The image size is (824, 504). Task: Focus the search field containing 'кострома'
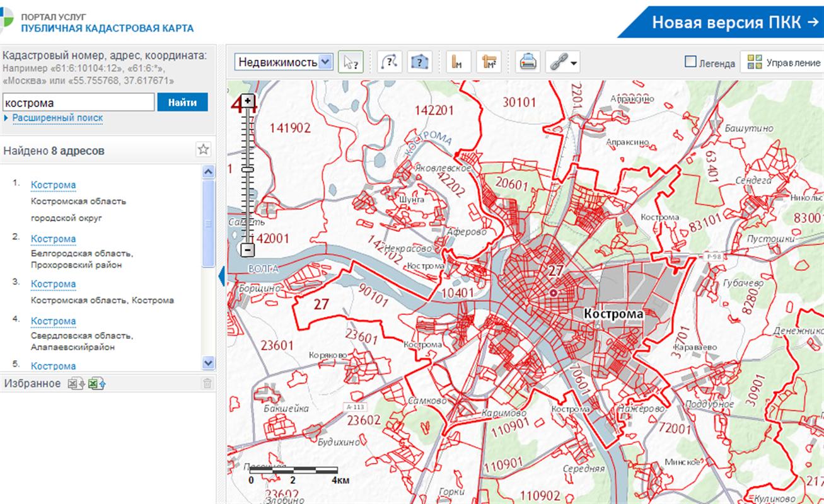(x=78, y=102)
